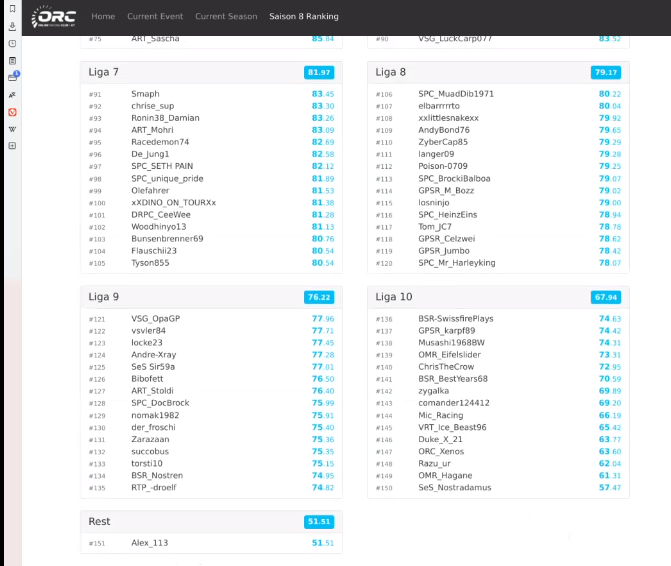Click the Liga 8 heading
Screen dimensions: 671x566
pos(391,72)
